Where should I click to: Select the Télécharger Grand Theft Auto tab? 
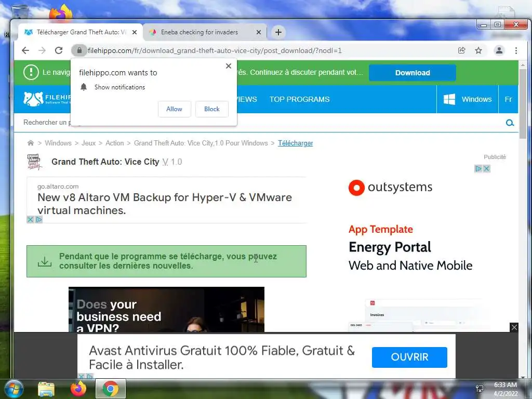point(80,32)
